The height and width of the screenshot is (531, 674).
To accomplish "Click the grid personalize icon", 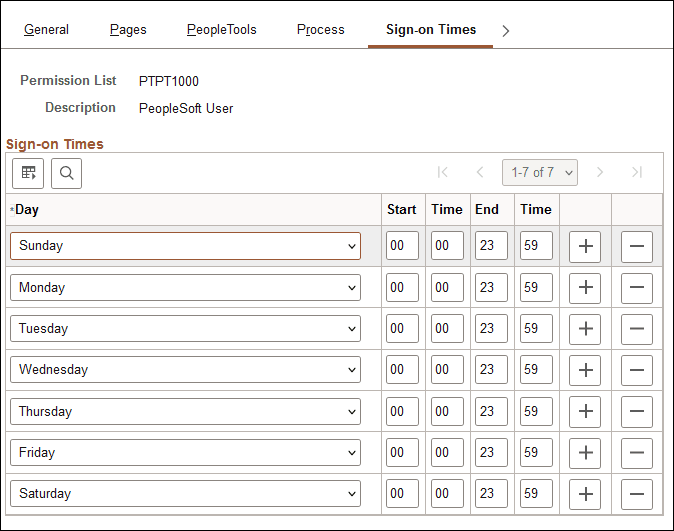I will click(28, 173).
